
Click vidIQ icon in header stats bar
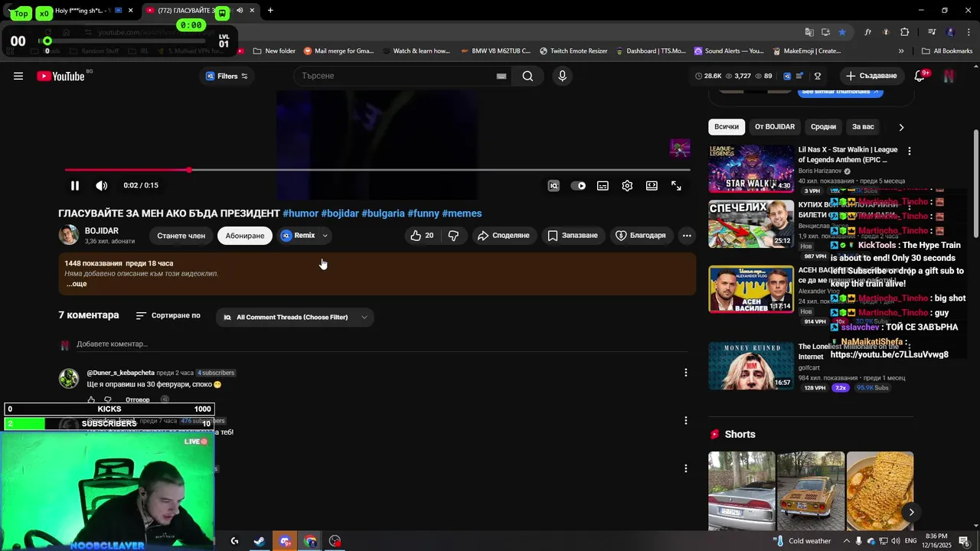(786, 76)
